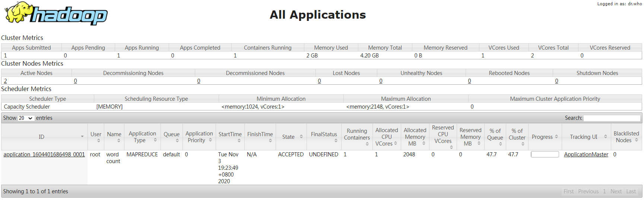This screenshot has height=200, width=644.
Task: Sort by % of Queue column
Action: (495, 137)
